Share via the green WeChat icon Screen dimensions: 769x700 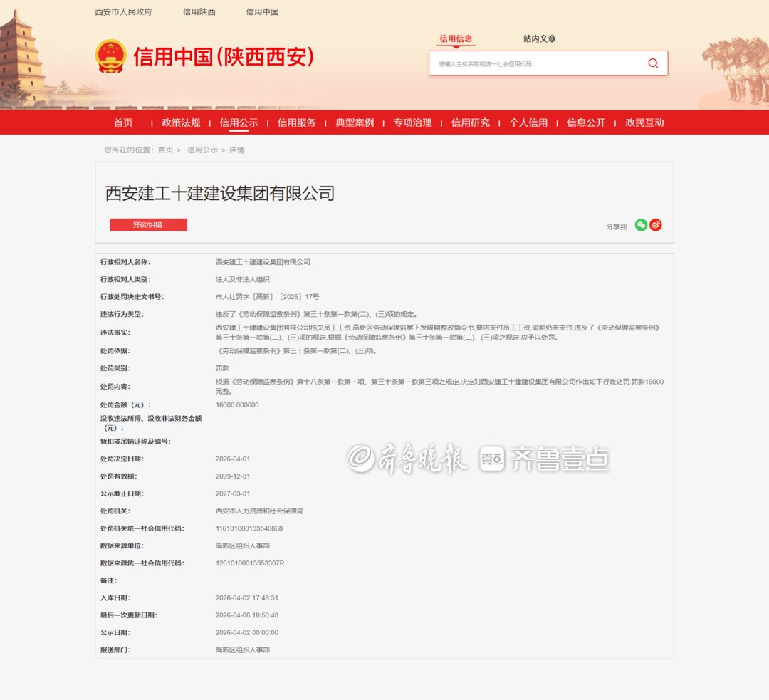(x=641, y=225)
